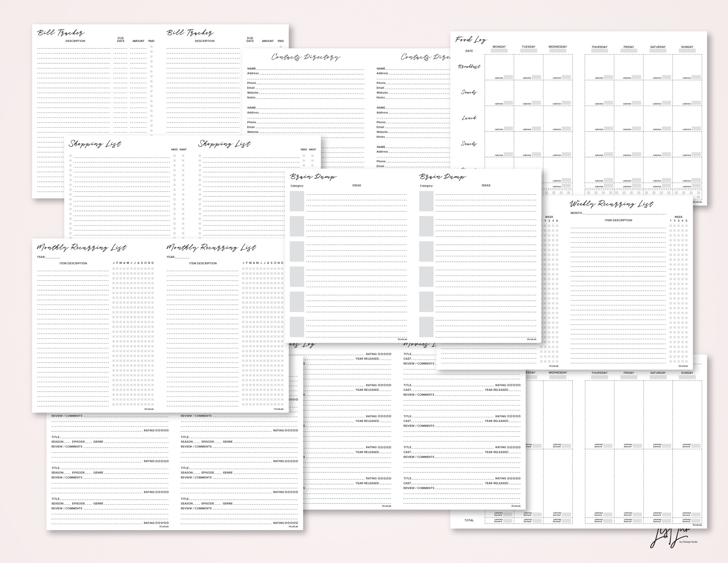Click the left-page Bill Tracker title
This screenshot has width=728, height=563.
point(60,32)
